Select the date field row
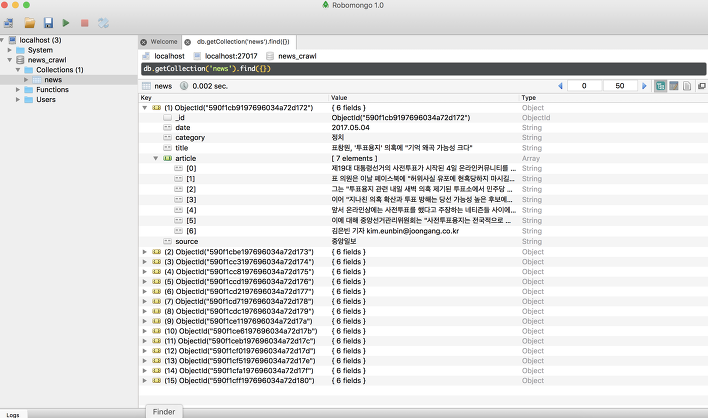Viewport: 708px width, 418px height. (423, 128)
